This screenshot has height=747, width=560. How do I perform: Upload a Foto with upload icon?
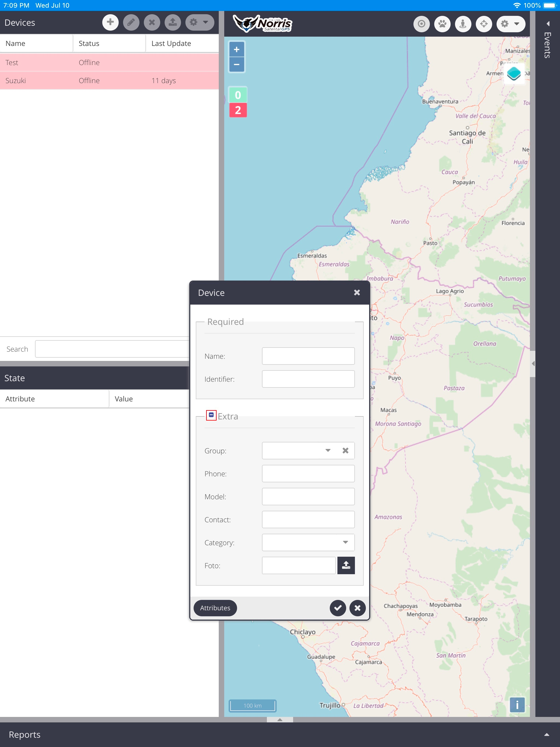(x=346, y=565)
